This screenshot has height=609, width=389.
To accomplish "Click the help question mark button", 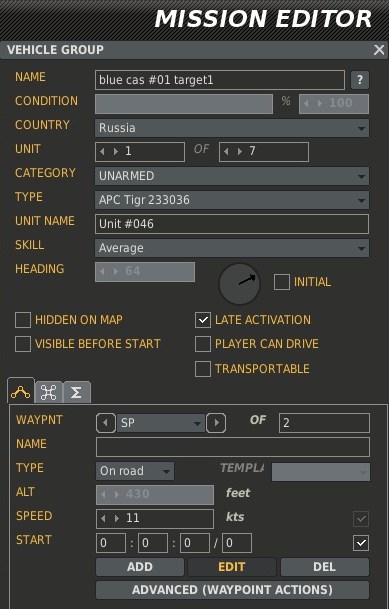I will click(360, 80).
